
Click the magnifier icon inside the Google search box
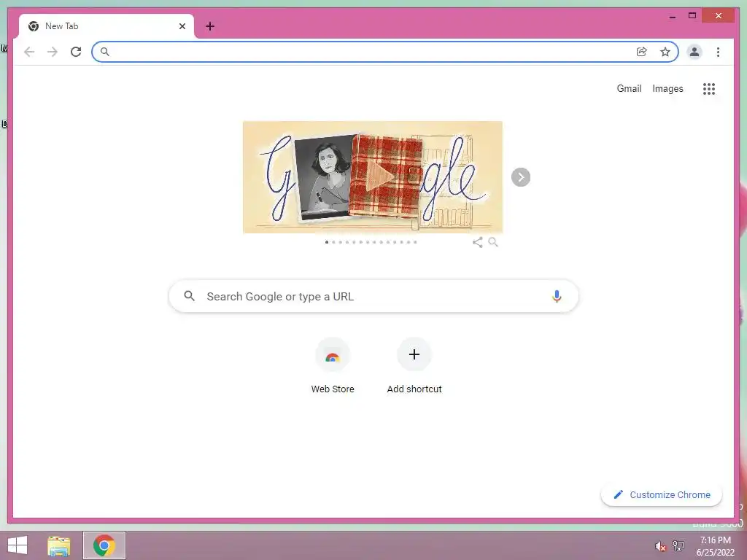pyautogui.click(x=189, y=296)
